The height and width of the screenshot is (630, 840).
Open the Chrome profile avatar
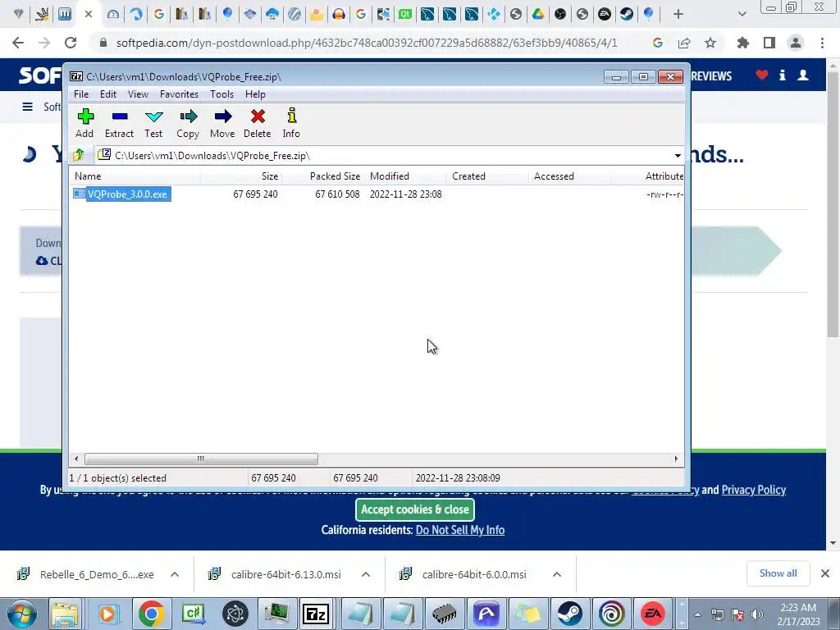796,43
